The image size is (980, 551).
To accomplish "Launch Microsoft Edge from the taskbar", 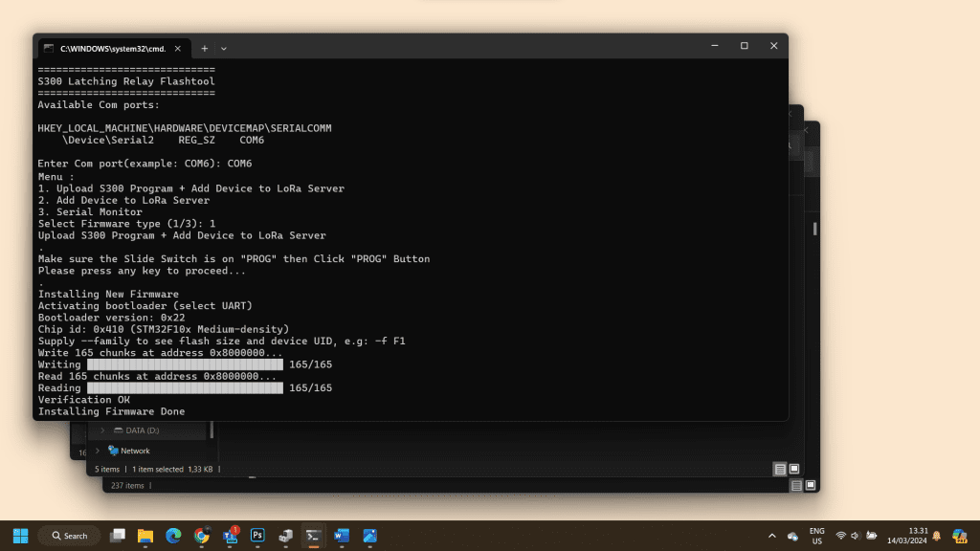I will 173,536.
